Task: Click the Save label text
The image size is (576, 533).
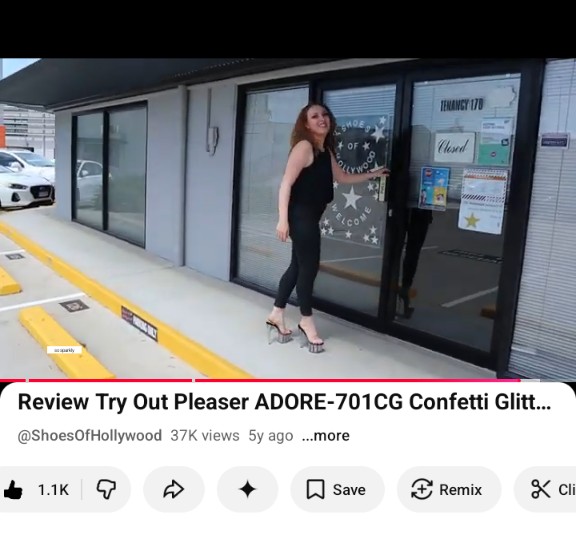Action: coord(349,490)
